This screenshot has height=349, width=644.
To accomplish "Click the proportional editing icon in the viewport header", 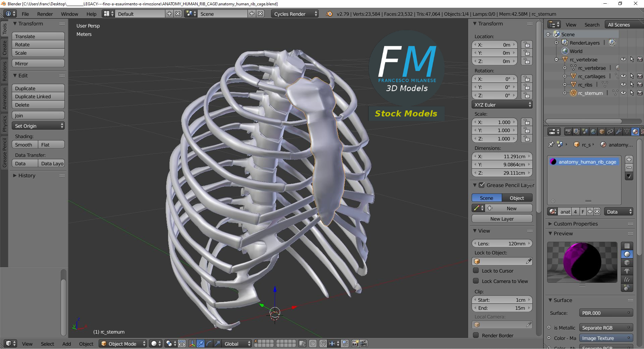I will coord(313,344).
